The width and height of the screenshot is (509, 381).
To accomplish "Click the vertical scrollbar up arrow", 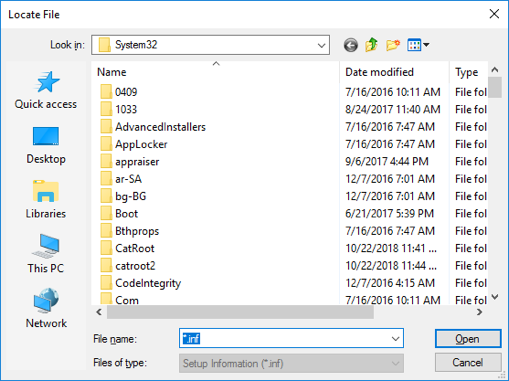I will point(495,70).
